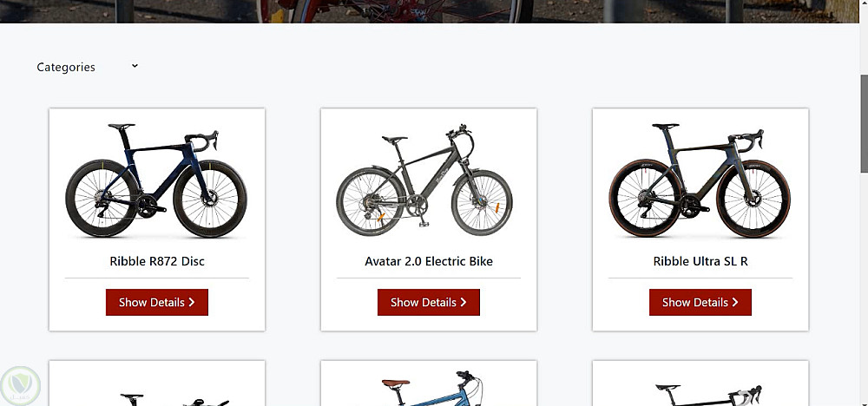Click the Ribble R872 Disc bike image
The image size is (868, 406).
pos(156,181)
